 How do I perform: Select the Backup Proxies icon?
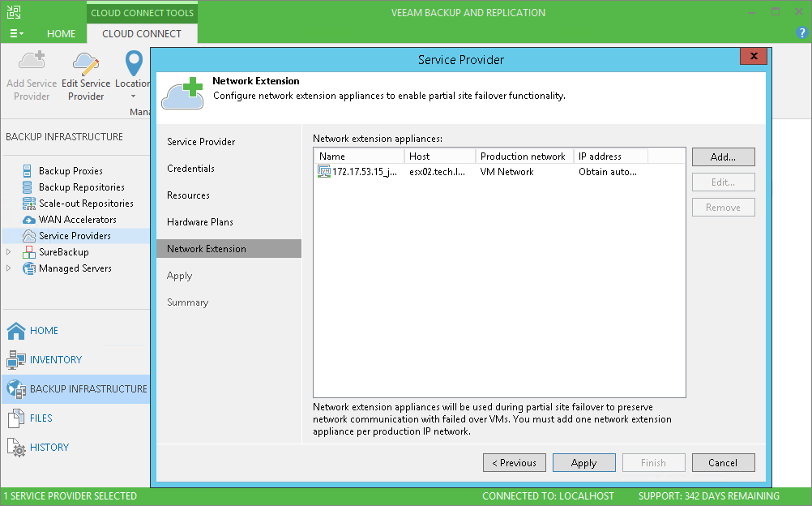point(28,170)
